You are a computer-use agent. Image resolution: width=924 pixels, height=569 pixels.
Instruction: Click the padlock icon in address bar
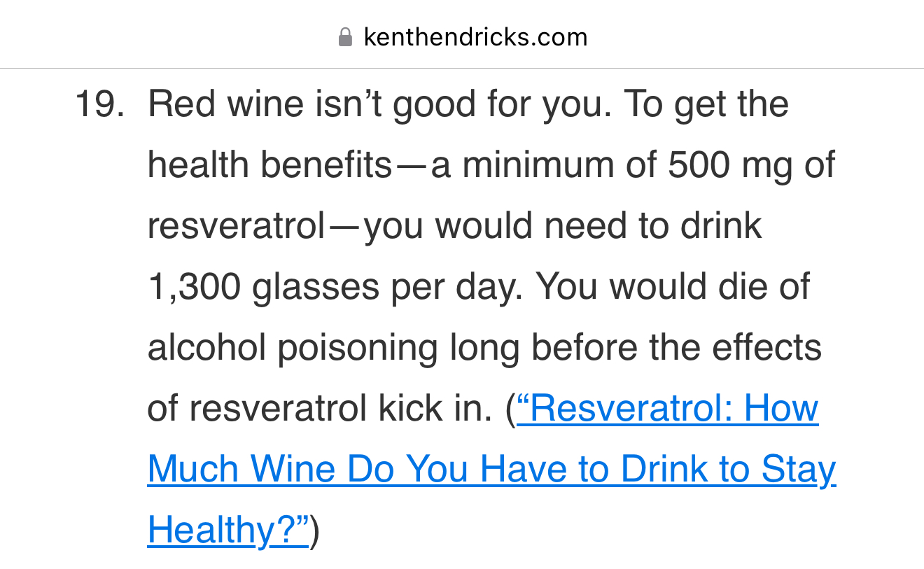point(344,36)
